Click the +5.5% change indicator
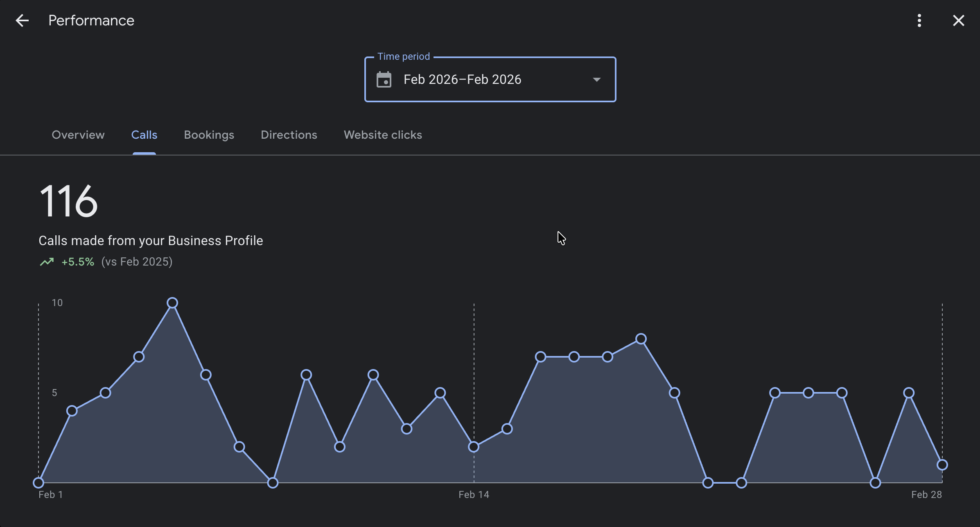The height and width of the screenshot is (527, 980). (x=78, y=262)
